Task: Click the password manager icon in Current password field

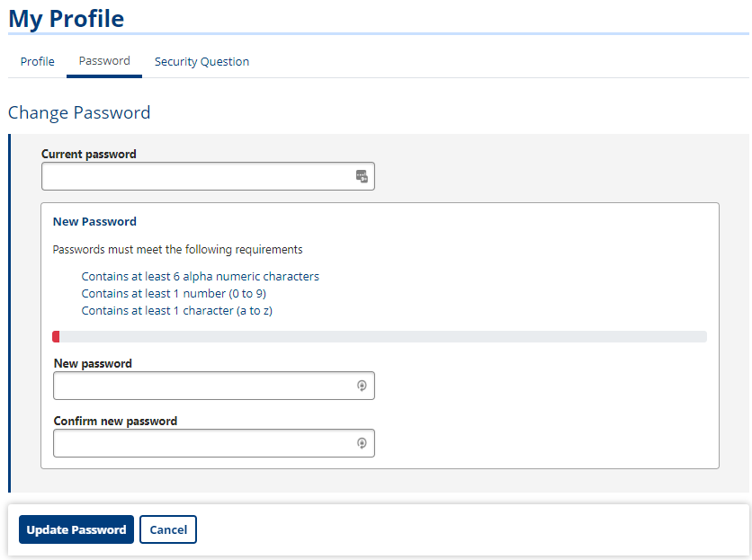Action: (362, 176)
